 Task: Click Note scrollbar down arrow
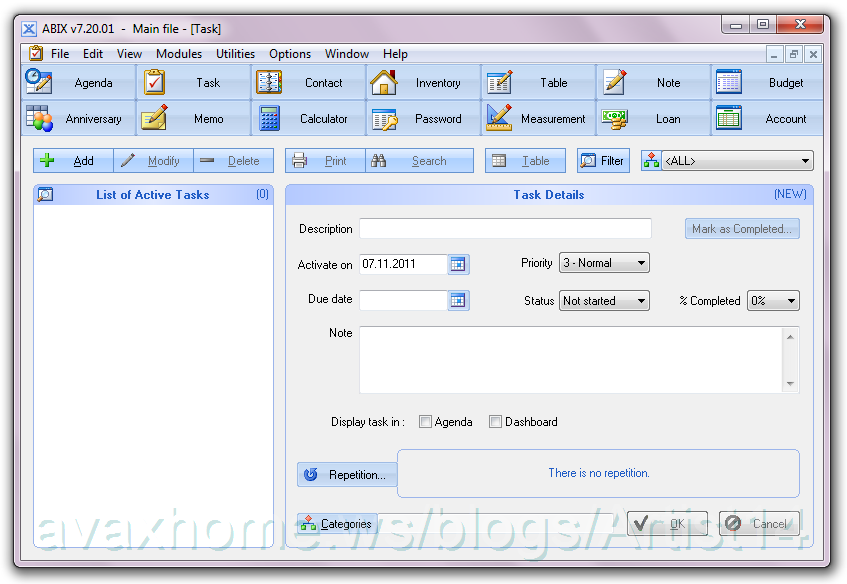tap(790, 384)
